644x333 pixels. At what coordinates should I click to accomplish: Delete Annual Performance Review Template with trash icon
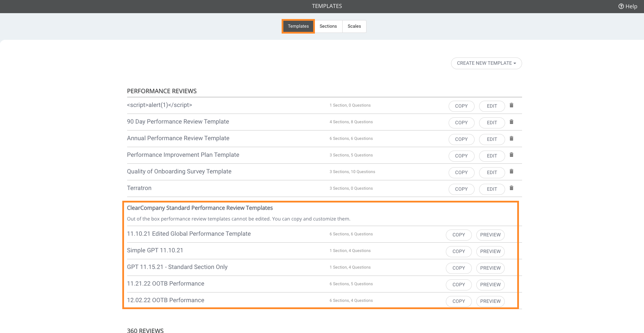pyautogui.click(x=511, y=138)
